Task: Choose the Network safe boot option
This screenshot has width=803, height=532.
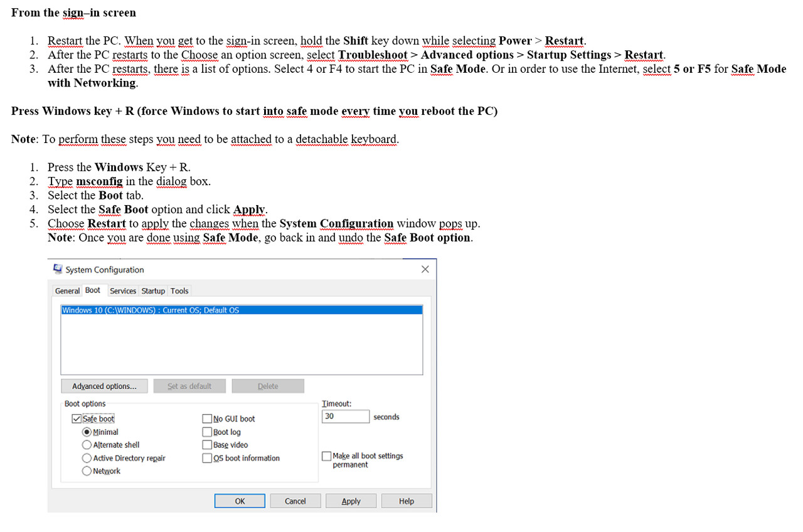Action: 87,471
